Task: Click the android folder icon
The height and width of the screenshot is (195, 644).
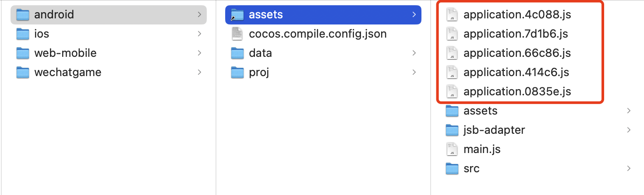Action: (x=22, y=15)
